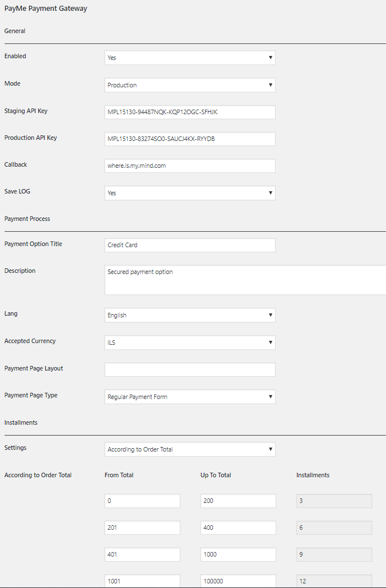Click the empty Payment Page Layout field
This screenshot has height=588, width=386.
point(190,369)
